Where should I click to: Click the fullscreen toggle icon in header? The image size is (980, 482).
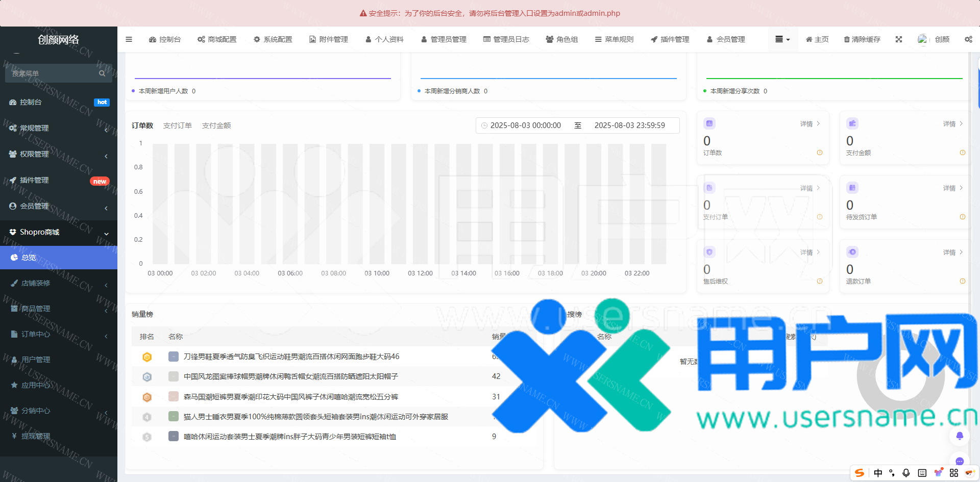coord(899,39)
